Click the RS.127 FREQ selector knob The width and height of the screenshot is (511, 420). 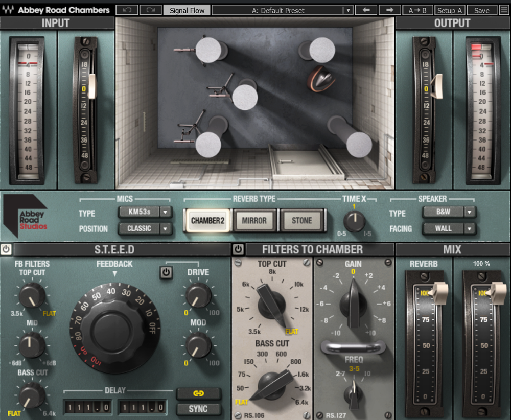(353, 395)
